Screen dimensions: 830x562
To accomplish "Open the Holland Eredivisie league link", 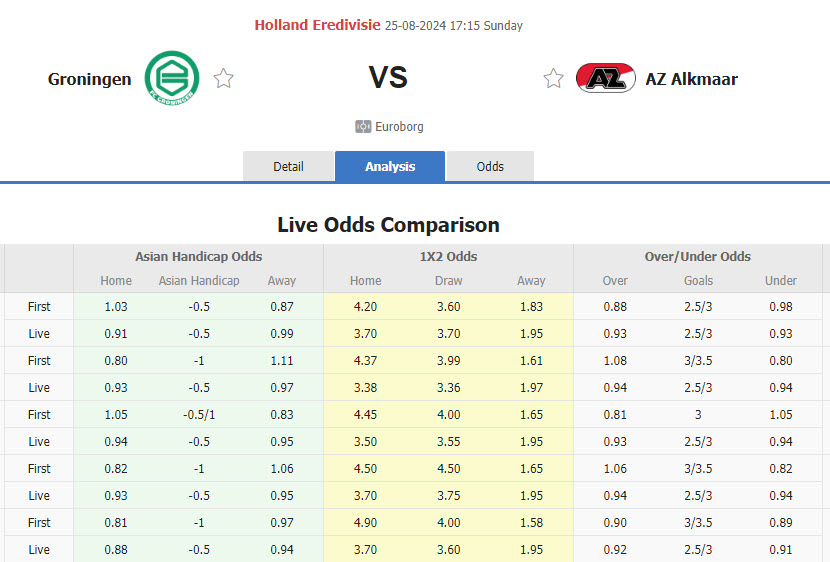I will [x=317, y=25].
